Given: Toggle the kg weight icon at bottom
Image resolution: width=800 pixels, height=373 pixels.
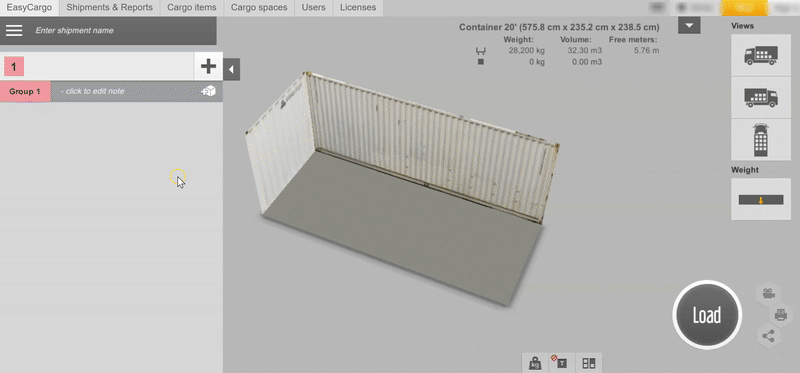Looking at the screenshot, I should [535, 363].
